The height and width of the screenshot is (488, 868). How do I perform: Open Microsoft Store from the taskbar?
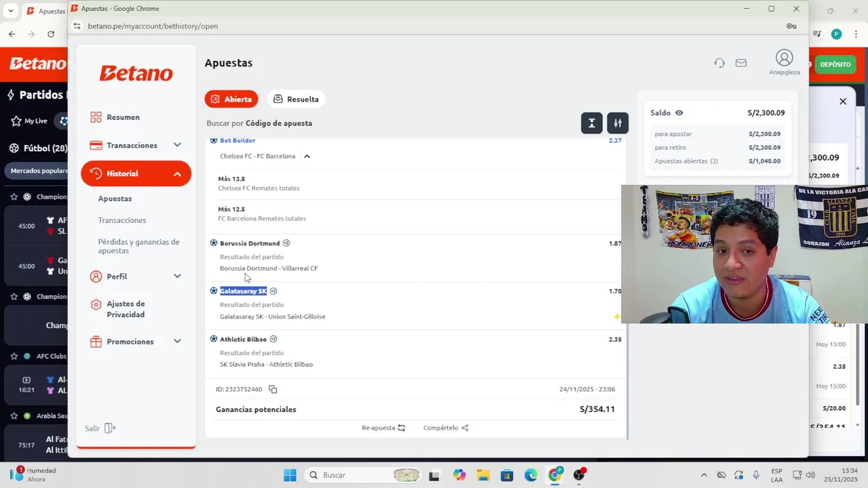pyautogui.click(x=507, y=475)
